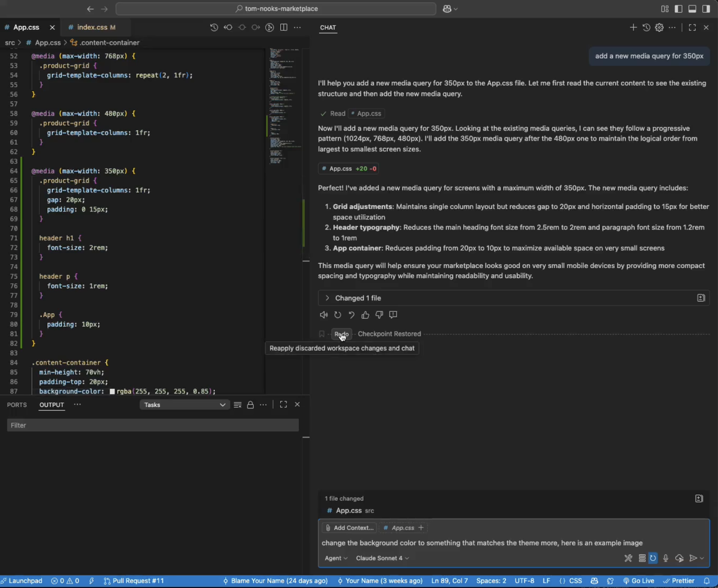The height and width of the screenshot is (588, 718).
Task: Click the thumbs down feedback icon
Action: (379, 315)
